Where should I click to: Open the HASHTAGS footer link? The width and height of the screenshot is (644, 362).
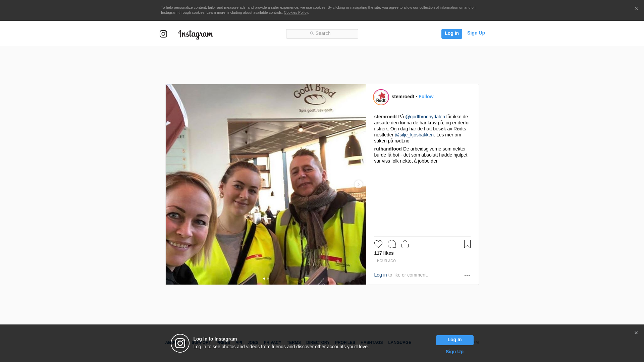tap(371, 343)
